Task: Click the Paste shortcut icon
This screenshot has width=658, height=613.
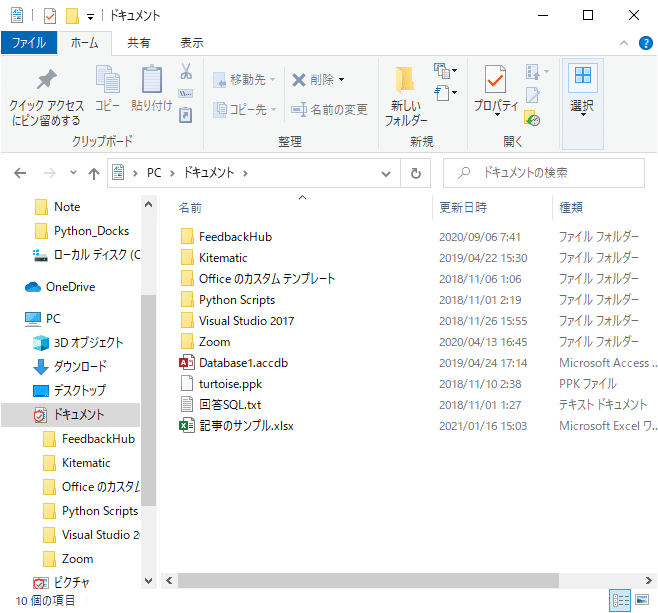Action: 185,115
